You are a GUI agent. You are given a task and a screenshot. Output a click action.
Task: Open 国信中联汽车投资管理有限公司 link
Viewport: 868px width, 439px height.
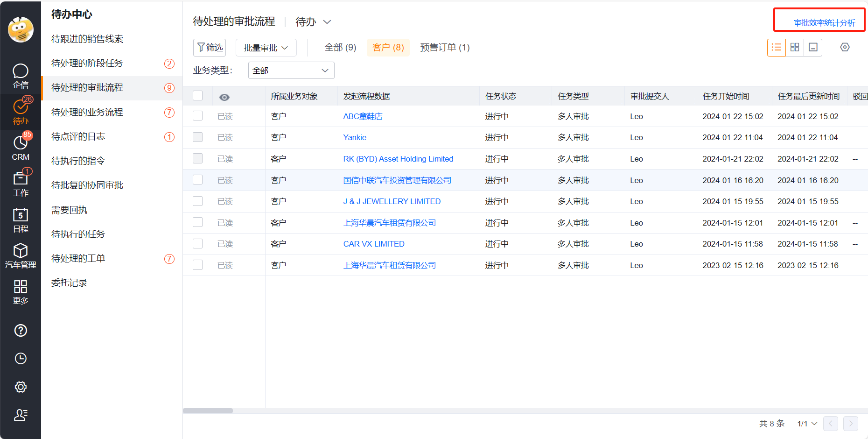click(x=397, y=180)
